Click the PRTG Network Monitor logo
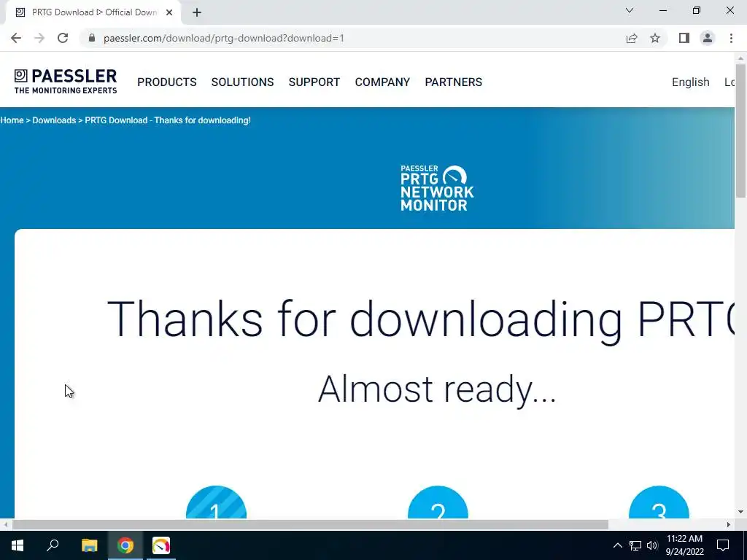Image resolution: width=747 pixels, height=560 pixels. coord(438,188)
